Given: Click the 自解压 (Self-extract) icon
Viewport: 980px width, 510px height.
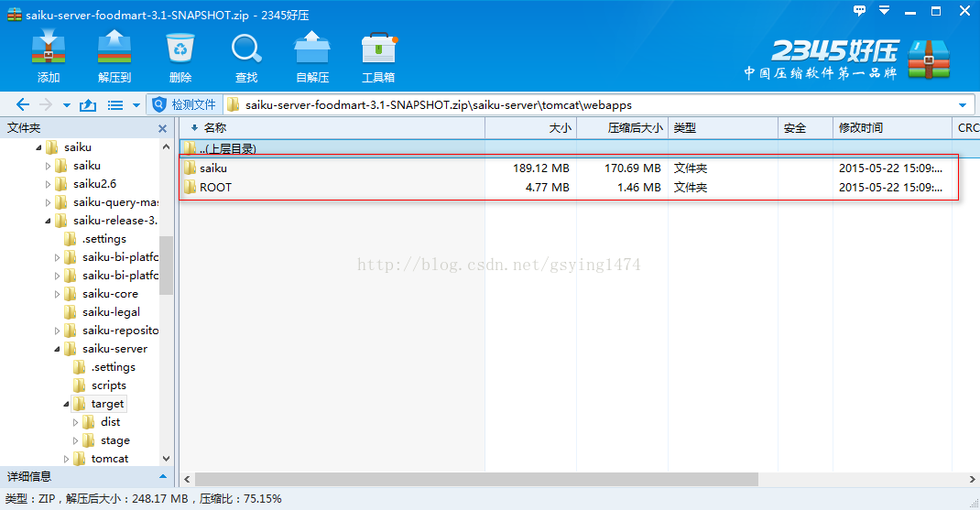Looking at the screenshot, I should coord(312,48).
